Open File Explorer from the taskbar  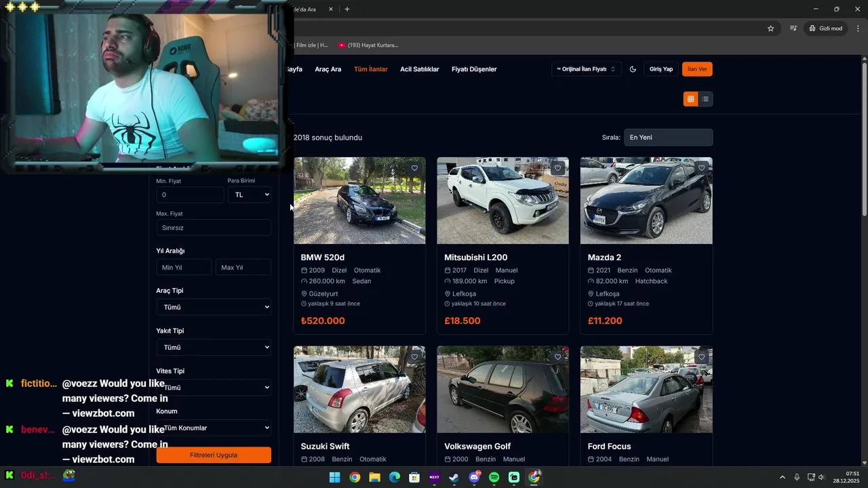[374, 477]
